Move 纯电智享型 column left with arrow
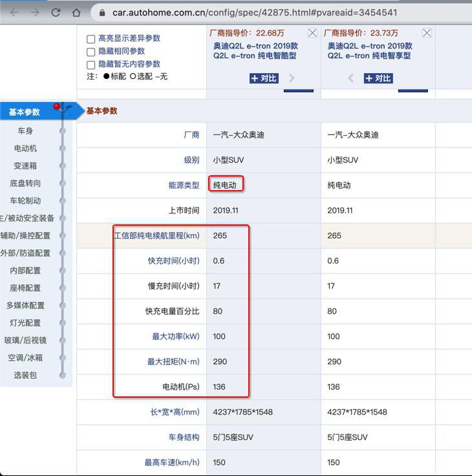Screen dimensions: 472x476 click(x=351, y=78)
